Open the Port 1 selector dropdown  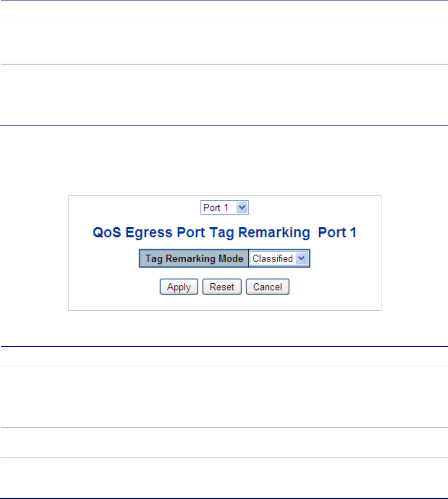224,208
